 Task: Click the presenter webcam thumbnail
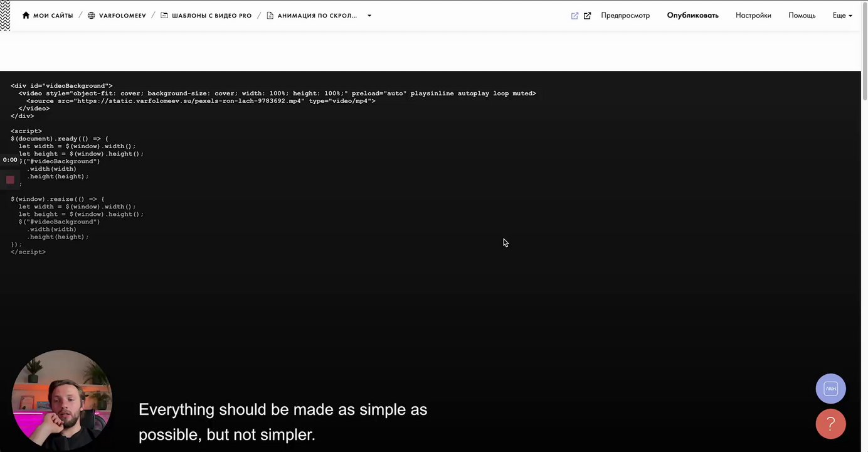click(61, 400)
